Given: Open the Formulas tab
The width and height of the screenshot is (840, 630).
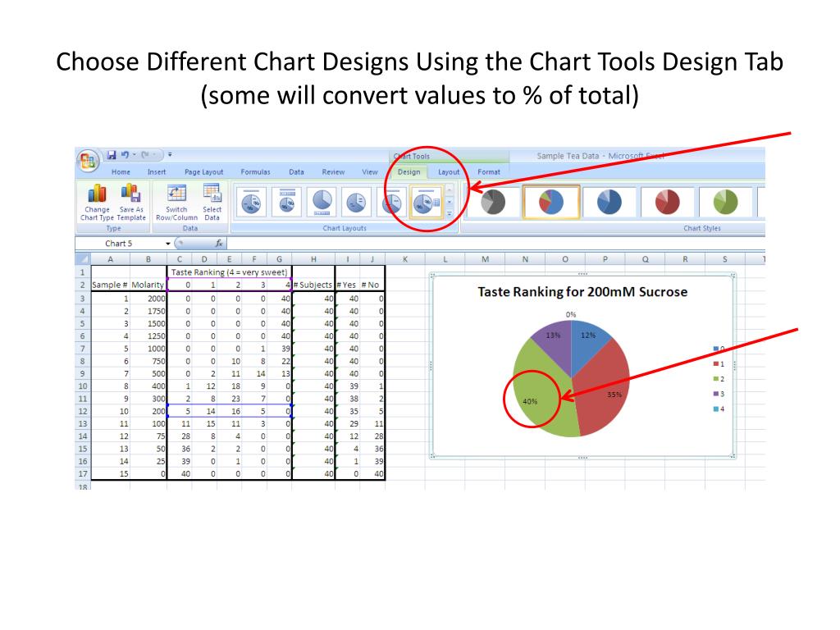Looking at the screenshot, I should pyautogui.click(x=256, y=172).
